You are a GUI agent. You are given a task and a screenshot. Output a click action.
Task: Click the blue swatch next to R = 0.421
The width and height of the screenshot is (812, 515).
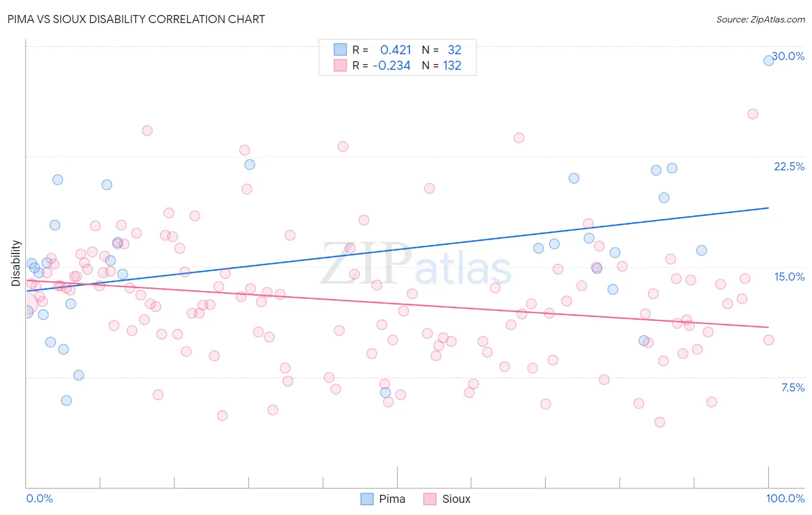tap(340, 50)
